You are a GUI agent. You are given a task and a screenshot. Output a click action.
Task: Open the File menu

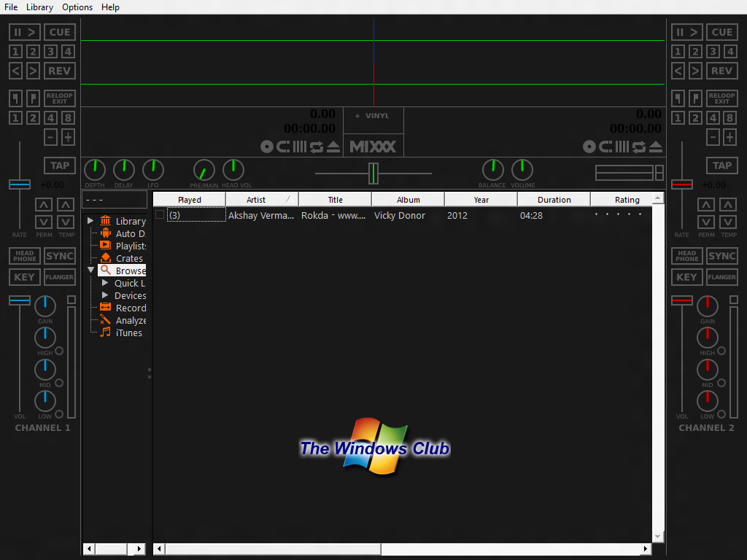pos(11,7)
